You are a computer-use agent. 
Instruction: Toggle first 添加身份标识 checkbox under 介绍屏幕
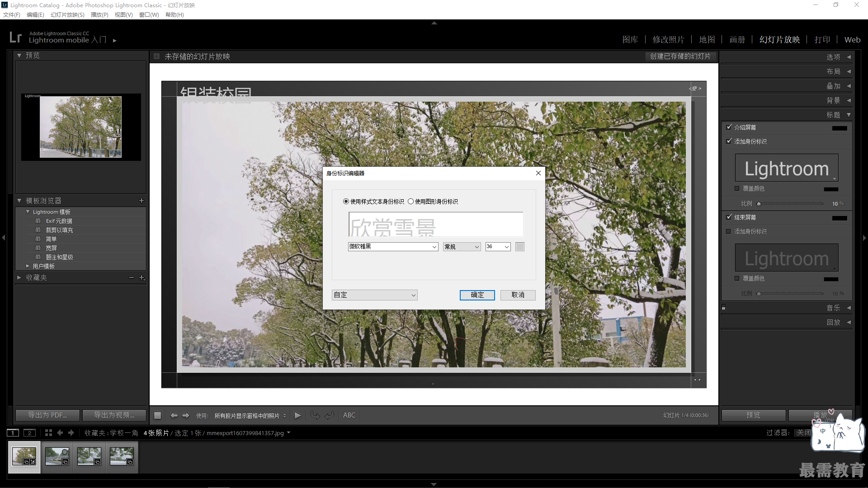tap(729, 141)
